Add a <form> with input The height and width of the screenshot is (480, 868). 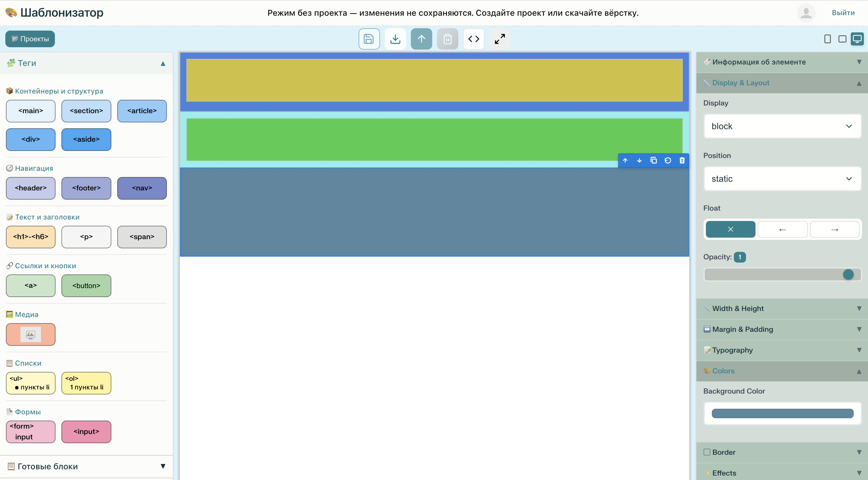31,432
